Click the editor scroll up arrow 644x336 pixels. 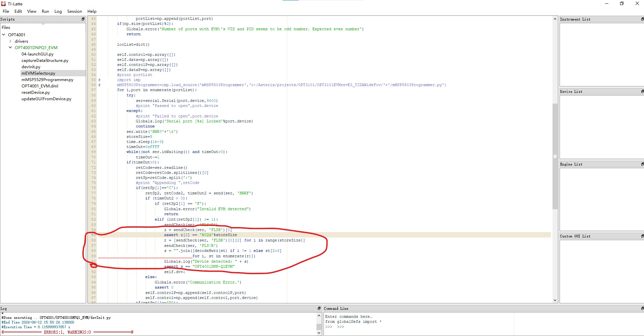click(555, 19)
